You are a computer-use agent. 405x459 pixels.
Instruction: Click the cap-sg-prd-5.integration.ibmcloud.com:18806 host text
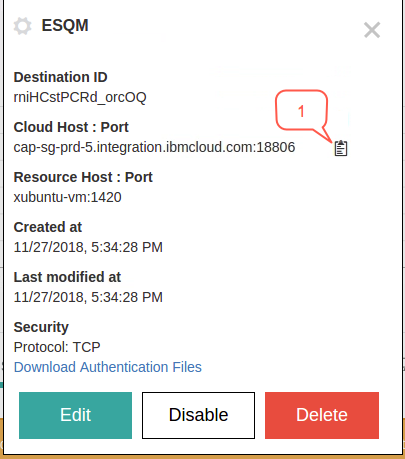pyautogui.click(x=154, y=147)
